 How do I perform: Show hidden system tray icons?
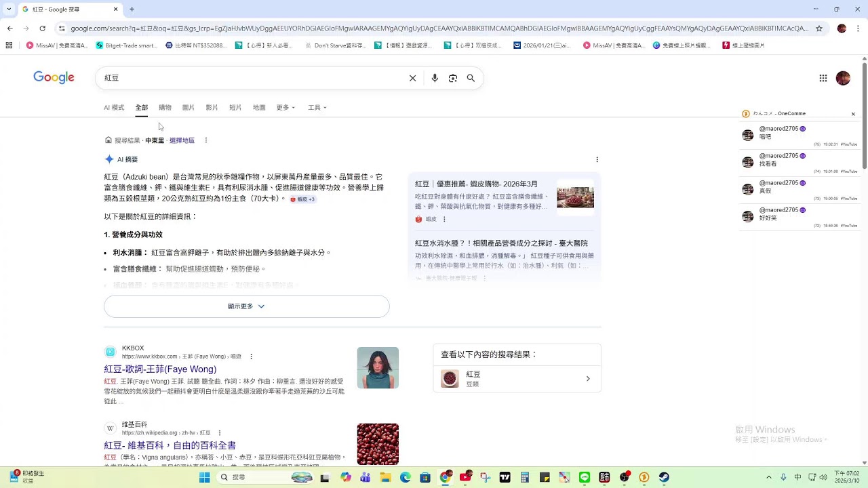tap(768, 477)
